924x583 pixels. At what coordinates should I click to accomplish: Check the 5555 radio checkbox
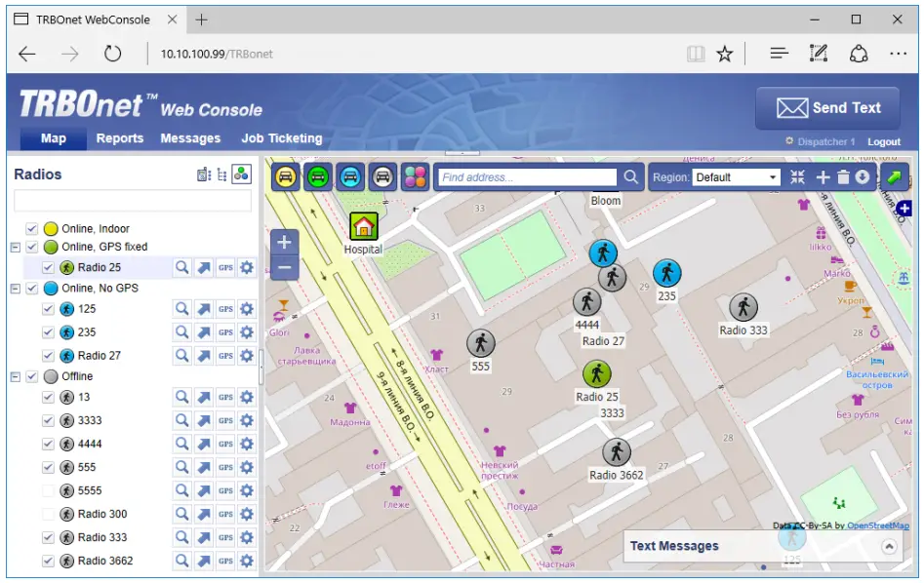coord(48,490)
